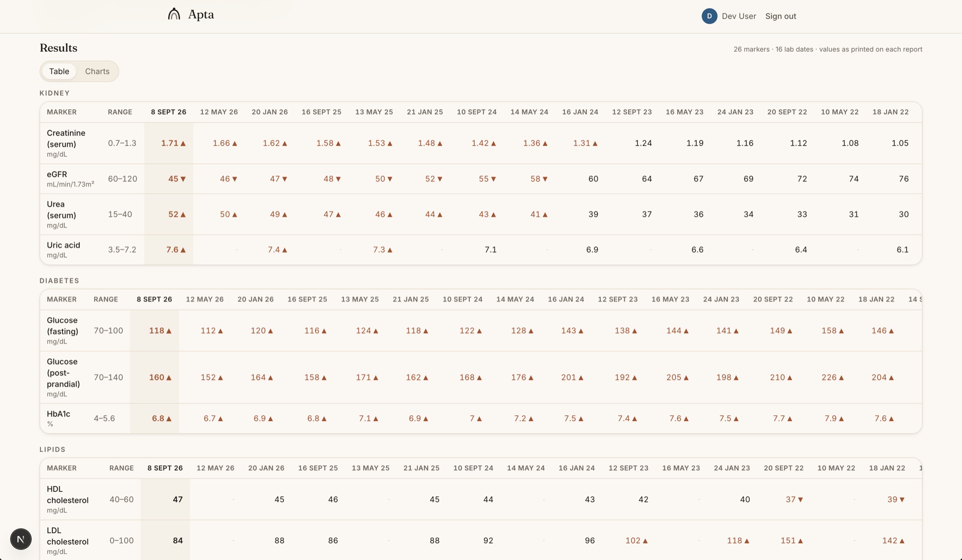Click HbA1c value 7.9
Image resolution: width=962 pixels, height=560 pixels.
834,419
